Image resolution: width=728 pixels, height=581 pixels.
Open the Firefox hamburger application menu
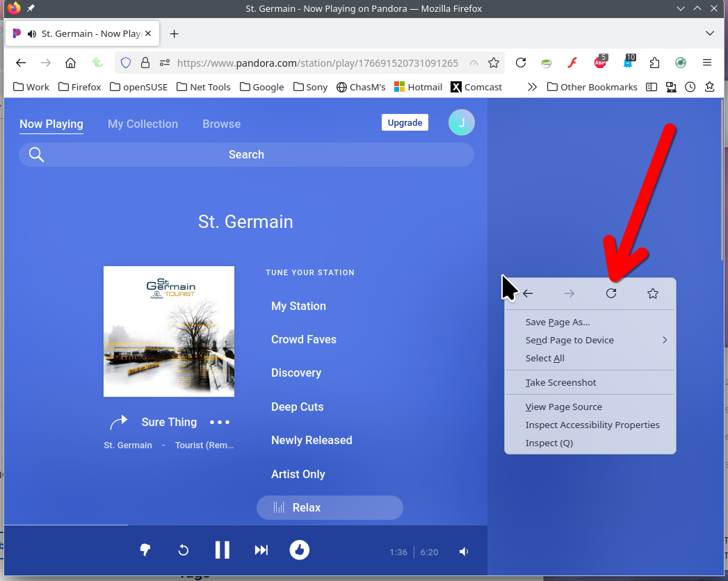pos(707,63)
